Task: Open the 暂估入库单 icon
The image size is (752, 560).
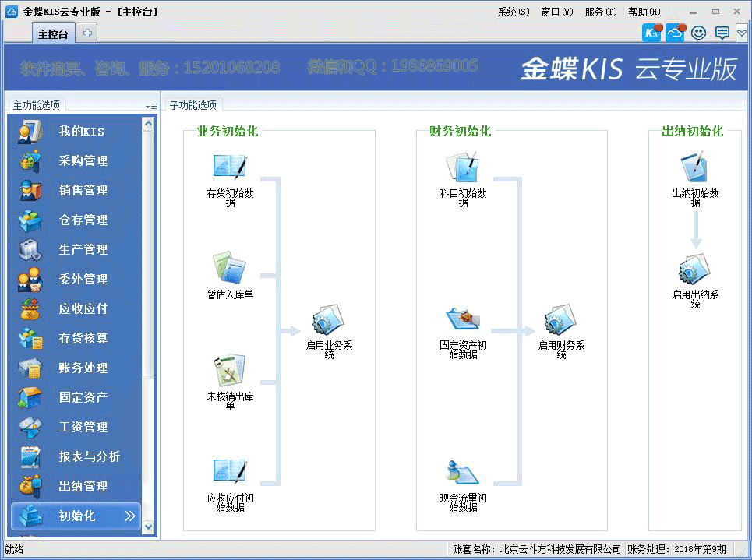Action: (230, 267)
